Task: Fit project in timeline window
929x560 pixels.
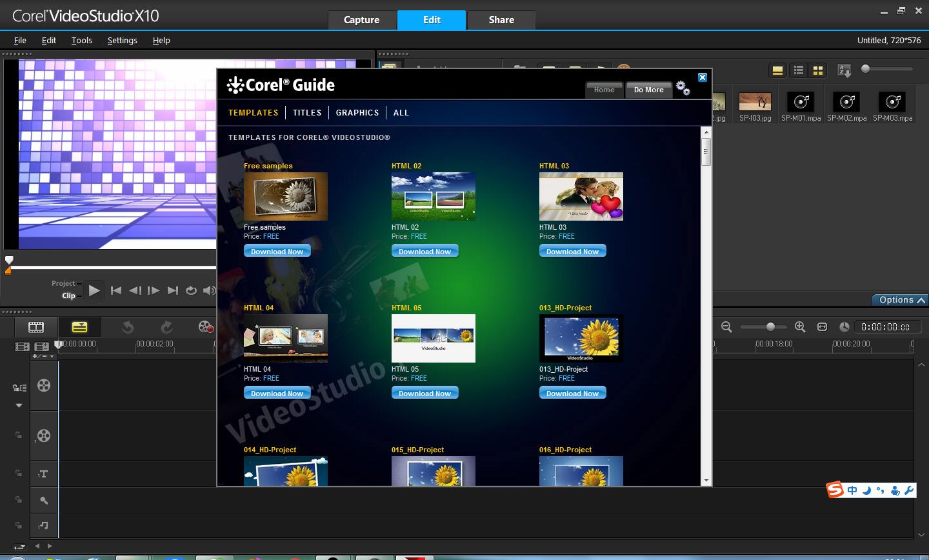Action: point(822,327)
